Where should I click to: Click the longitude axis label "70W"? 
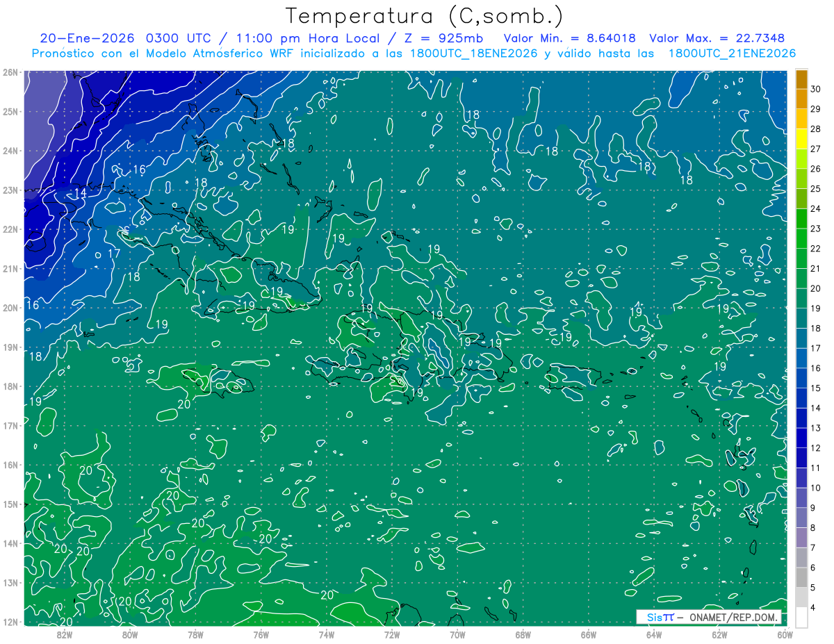pos(457,634)
